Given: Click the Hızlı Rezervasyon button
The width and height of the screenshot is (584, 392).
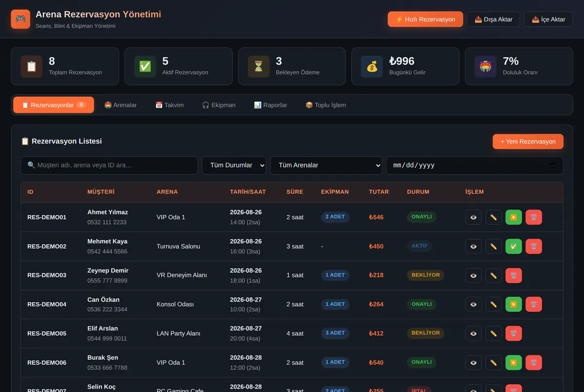Looking at the screenshot, I should click(x=425, y=19).
